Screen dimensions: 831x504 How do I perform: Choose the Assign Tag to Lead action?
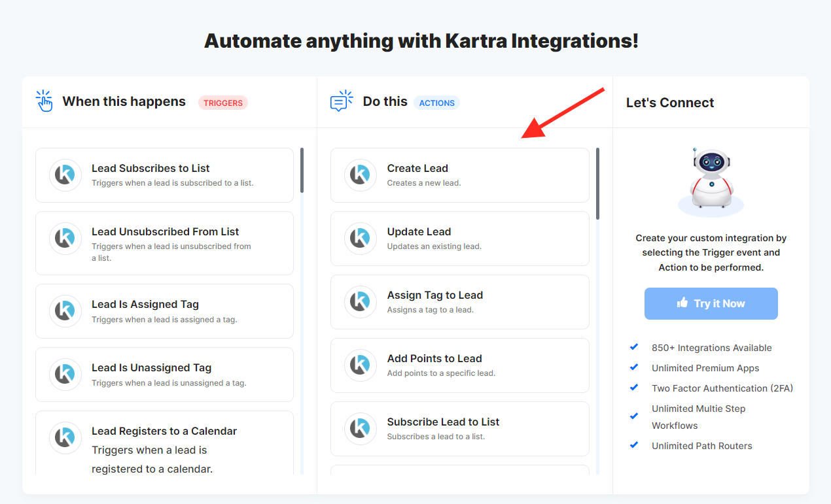click(460, 302)
